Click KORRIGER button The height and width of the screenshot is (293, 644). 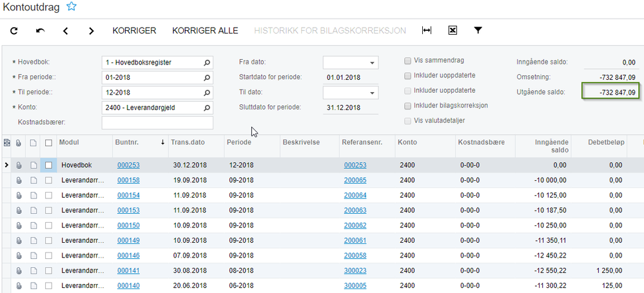(x=134, y=31)
